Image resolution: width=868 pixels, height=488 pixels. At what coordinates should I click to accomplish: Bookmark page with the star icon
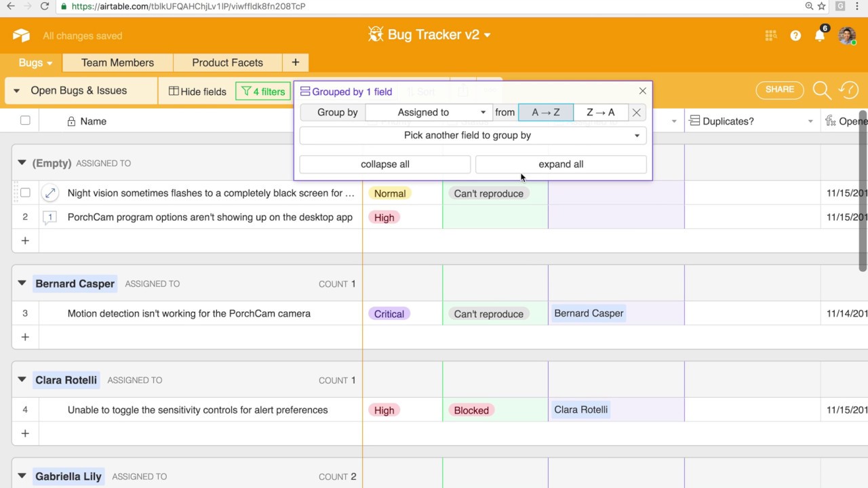coord(822,6)
